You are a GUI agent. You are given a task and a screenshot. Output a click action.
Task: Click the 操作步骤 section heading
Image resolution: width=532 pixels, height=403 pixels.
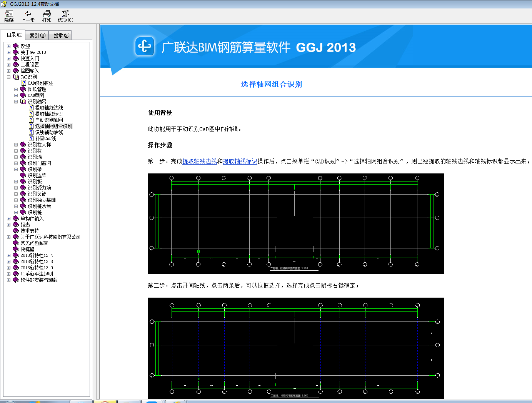tap(160, 145)
